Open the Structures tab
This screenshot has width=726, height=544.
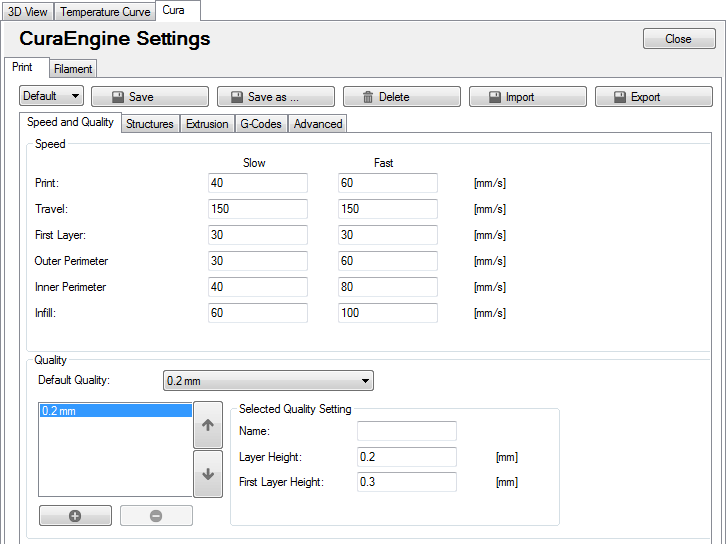tap(150, 124)
